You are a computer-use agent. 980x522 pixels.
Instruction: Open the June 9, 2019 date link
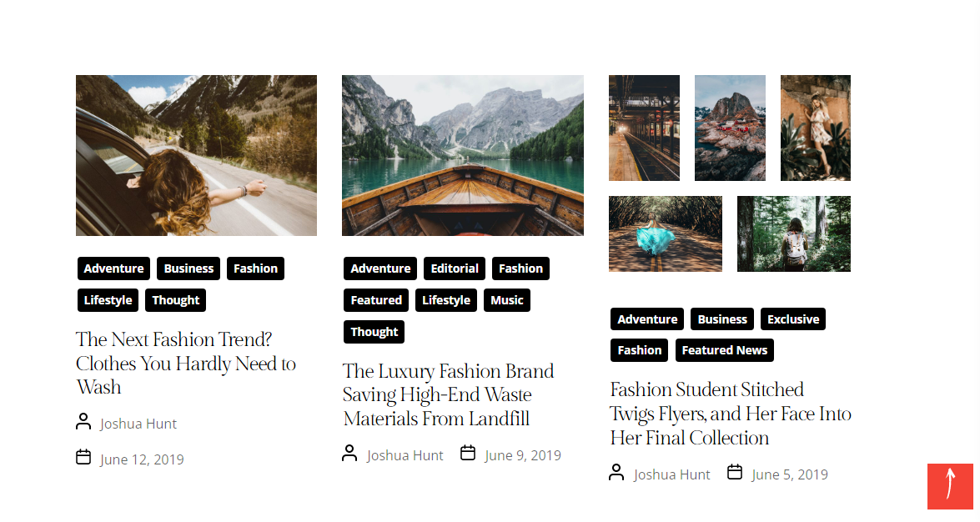point(522,455)
